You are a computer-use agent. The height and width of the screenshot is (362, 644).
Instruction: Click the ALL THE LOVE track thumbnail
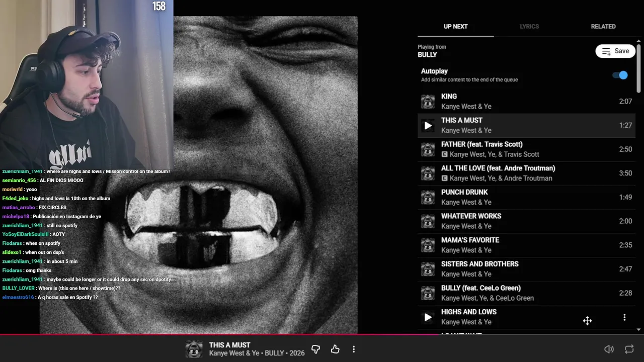click(x=428, y=173)
